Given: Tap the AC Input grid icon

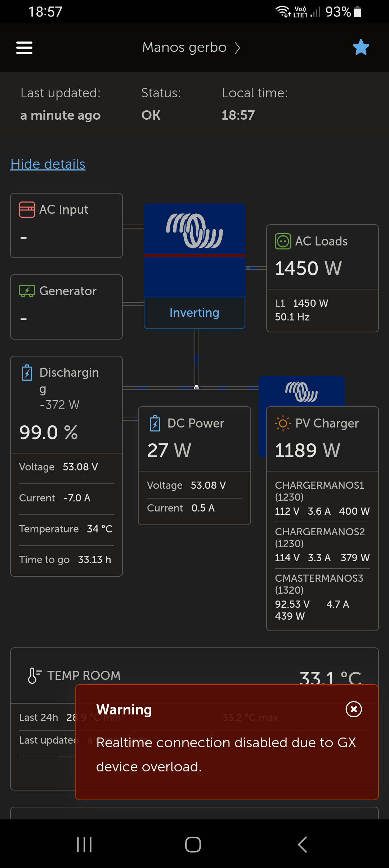Looking at the screenshot, I should click(x=27, y=209).
